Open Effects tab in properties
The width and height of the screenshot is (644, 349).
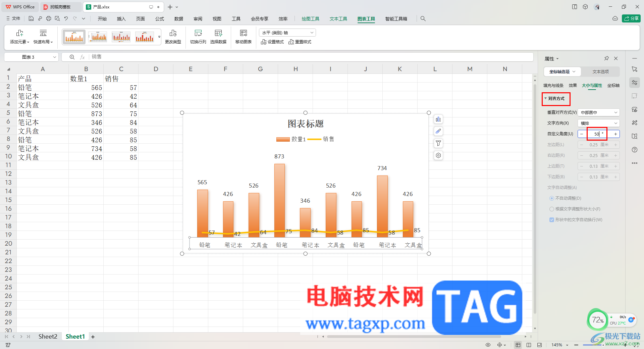click(x=573, y=86)
